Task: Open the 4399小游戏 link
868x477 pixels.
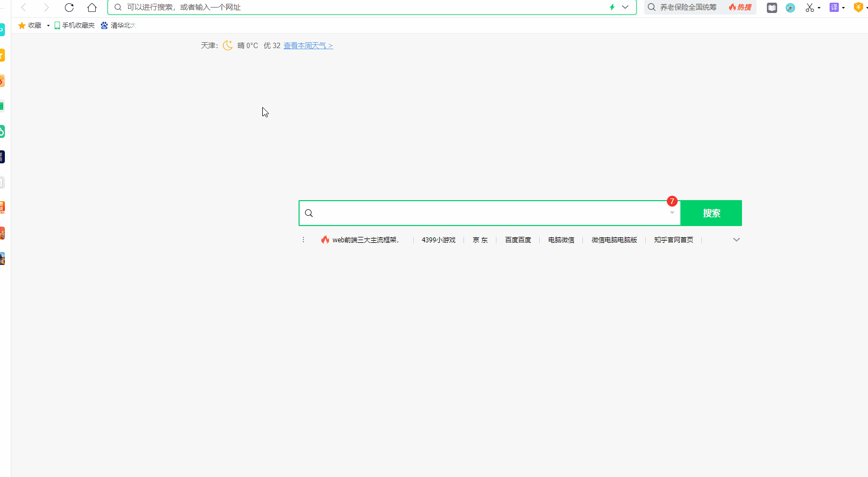Action: pyautogui.click(x=439, y=240)
